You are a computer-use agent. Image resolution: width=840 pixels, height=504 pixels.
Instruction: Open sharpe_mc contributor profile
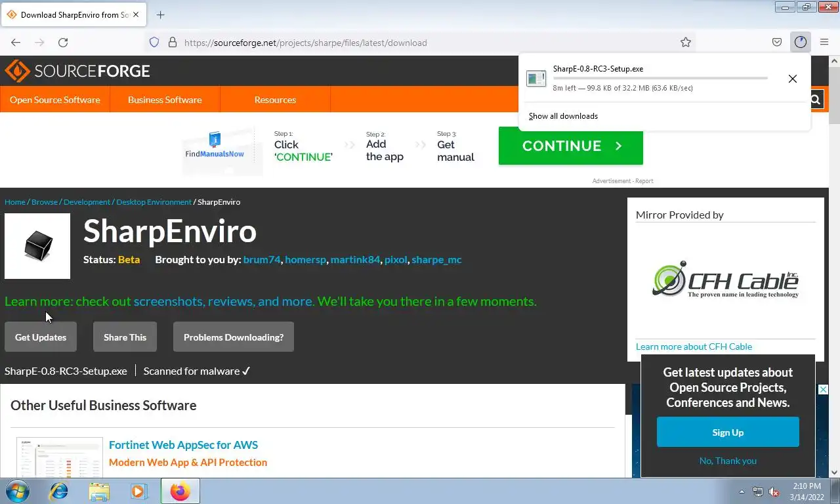pos(436,260)
